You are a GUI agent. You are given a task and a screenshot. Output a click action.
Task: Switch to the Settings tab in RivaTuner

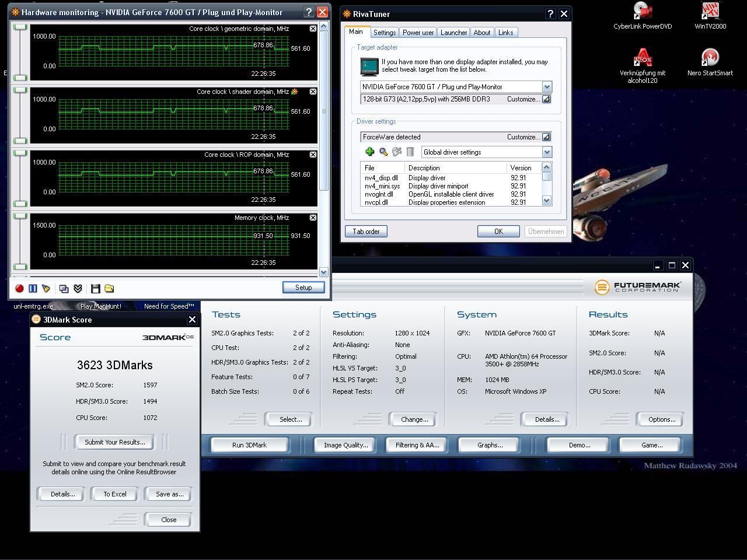coord(385,33)
